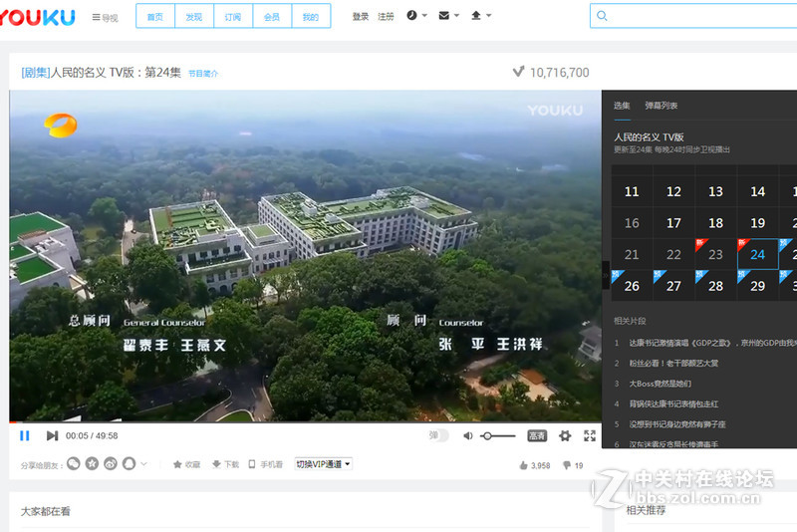Open clip 3 大Boss竟然是她们
Viewport: 797px width, 532px height.
pyautogui.click(x=660, y=384)
